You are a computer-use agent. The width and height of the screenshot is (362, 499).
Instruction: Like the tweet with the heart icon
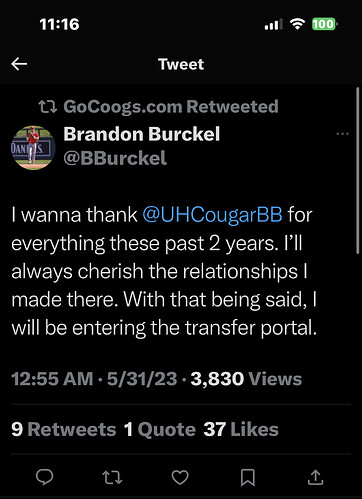tap(180, 477)
